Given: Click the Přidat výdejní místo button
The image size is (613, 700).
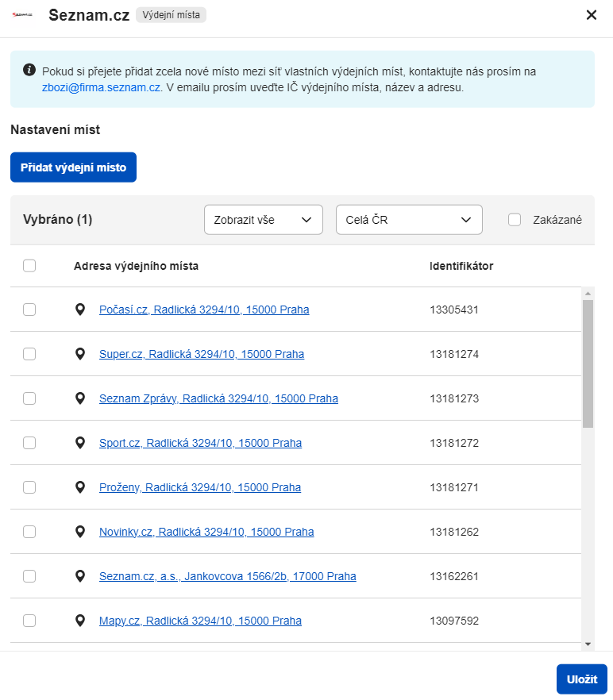Looking at the screenshot, I should pyautogui.click(x=73, y=167).
